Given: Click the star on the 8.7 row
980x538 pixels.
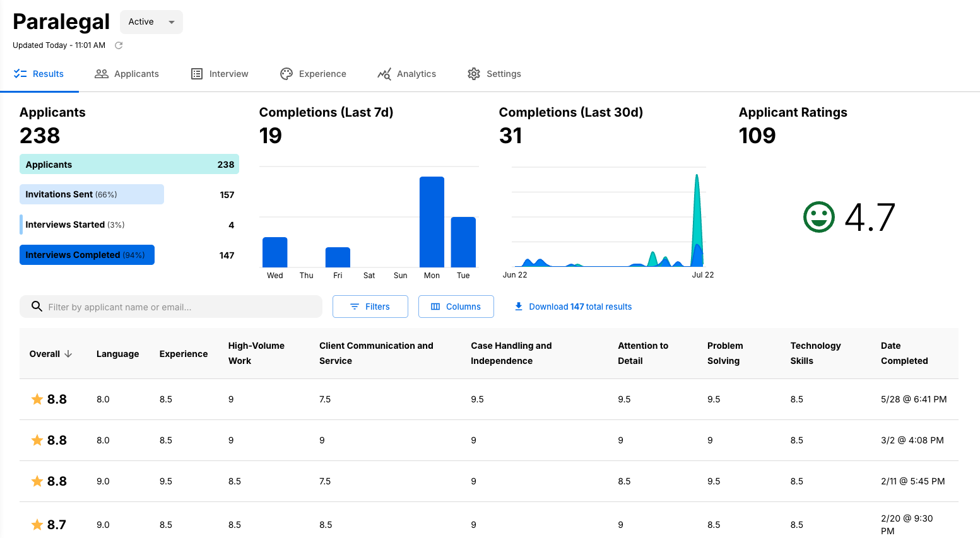Looking at the screenshot, I should tap(37, 525).
